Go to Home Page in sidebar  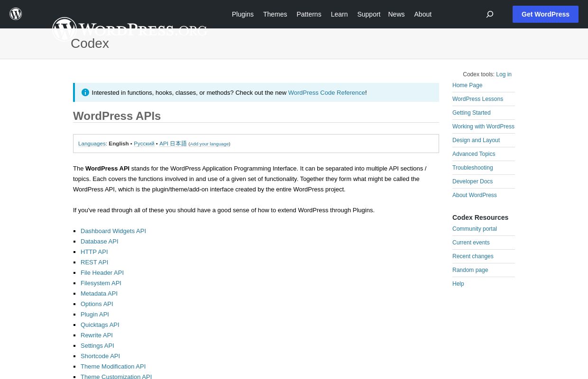click(x=467, y=85)
